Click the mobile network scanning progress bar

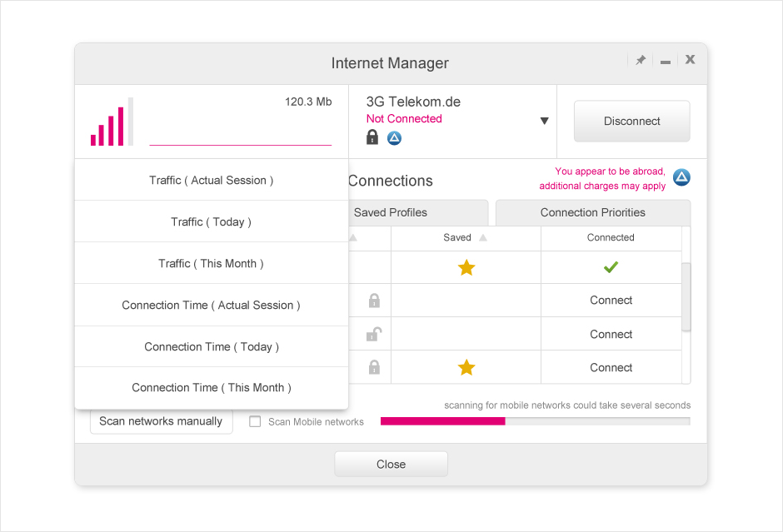click(535, 421)
